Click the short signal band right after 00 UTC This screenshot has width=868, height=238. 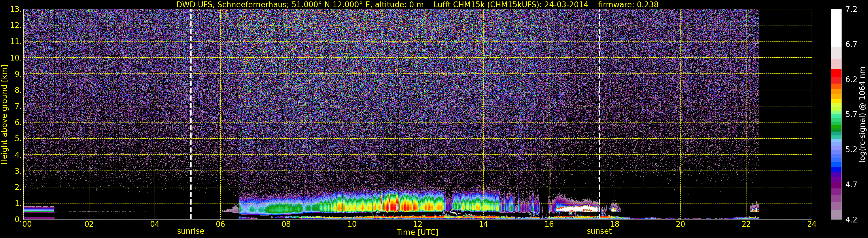pyautogui.click(x=39, y=209)
